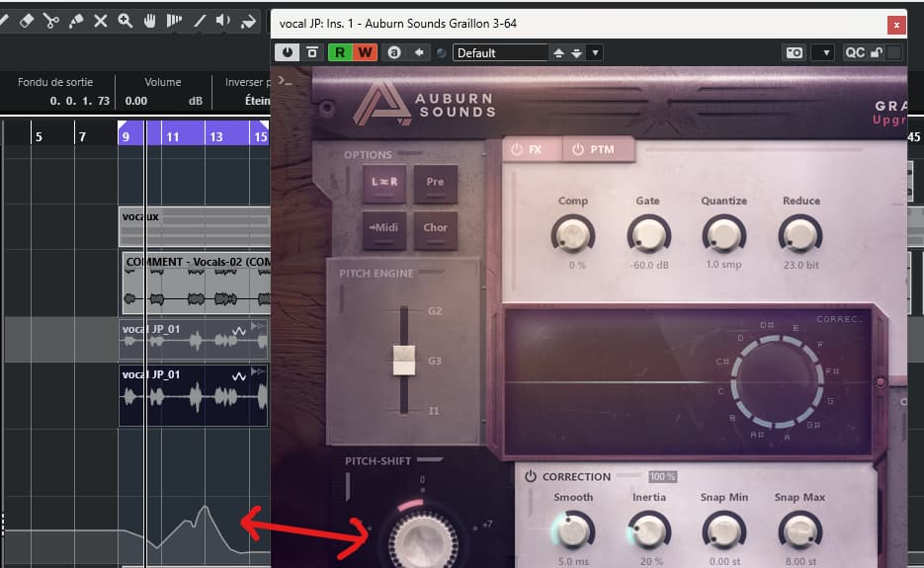Click the left locator at bar 9

tap(123, 125)
